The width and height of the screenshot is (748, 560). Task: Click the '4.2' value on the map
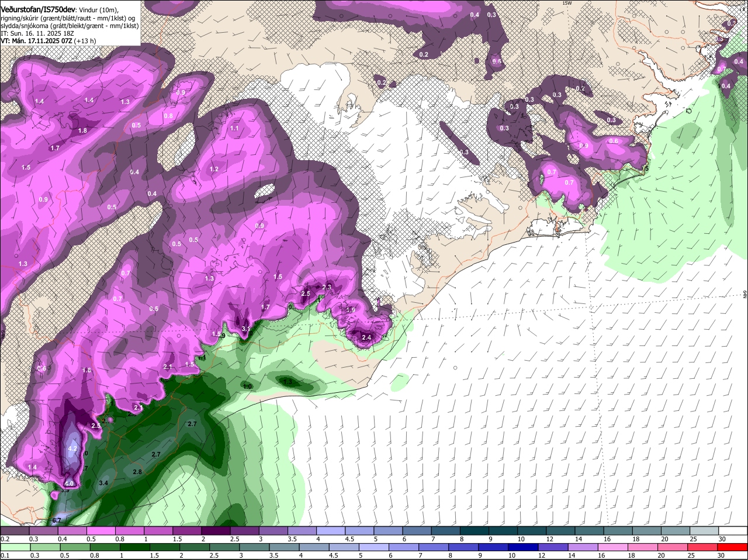coord(73,448)
